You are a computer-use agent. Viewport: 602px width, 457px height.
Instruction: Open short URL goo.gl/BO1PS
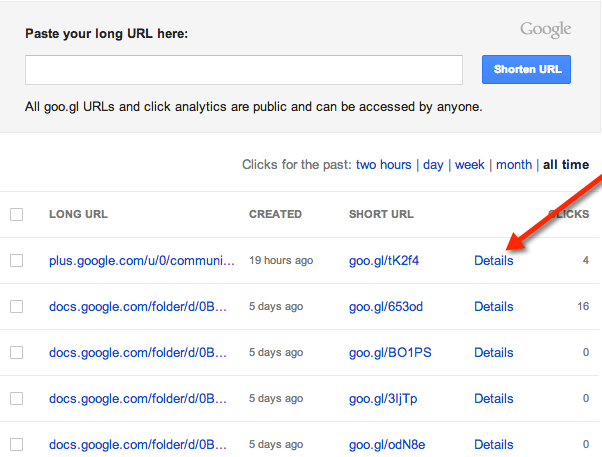pyautogui.click(x=390, y=353)
